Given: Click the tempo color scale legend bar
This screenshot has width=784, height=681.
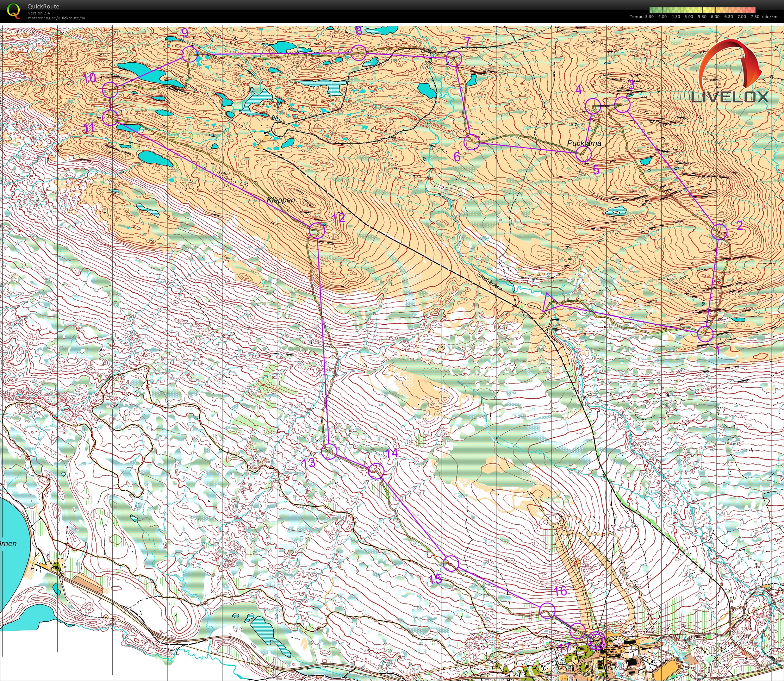Looking at the screenshot, I should click(702, 10).
